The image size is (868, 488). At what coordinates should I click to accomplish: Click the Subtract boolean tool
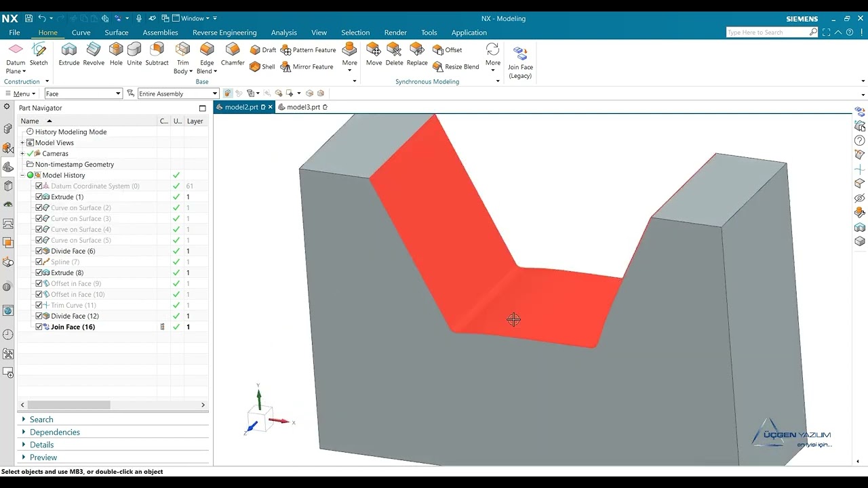click(x=157, y=54)
